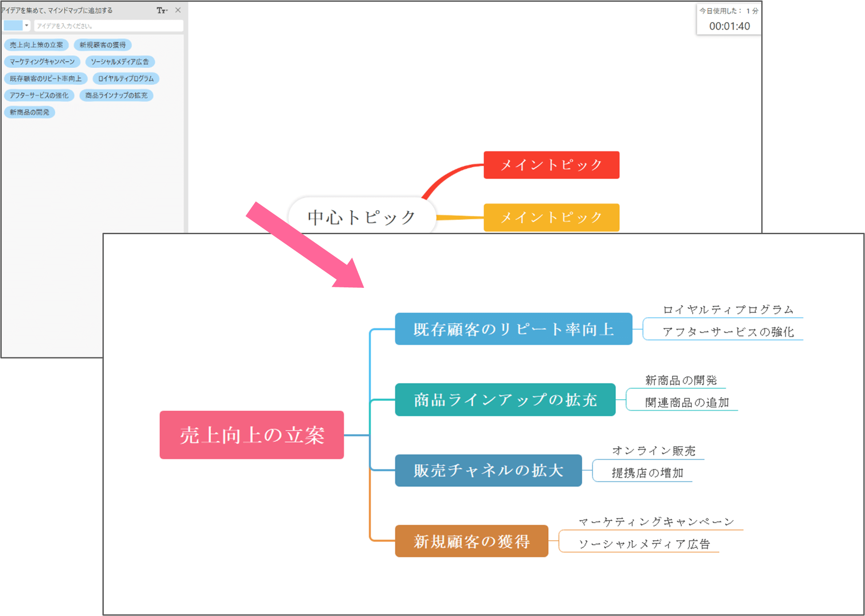
Task: Select the アフターサービスの強化 idea tag
Action: pyautogui.click(x=39, y=95)
